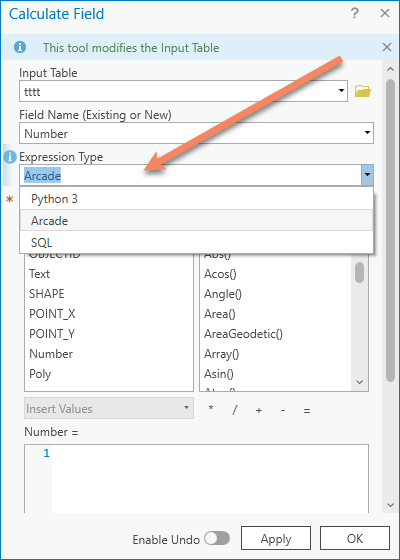The height and width of the screenshot is (560, 400).
Task: Click the helpers list scrollbar thumb
Action: (360, 272)
